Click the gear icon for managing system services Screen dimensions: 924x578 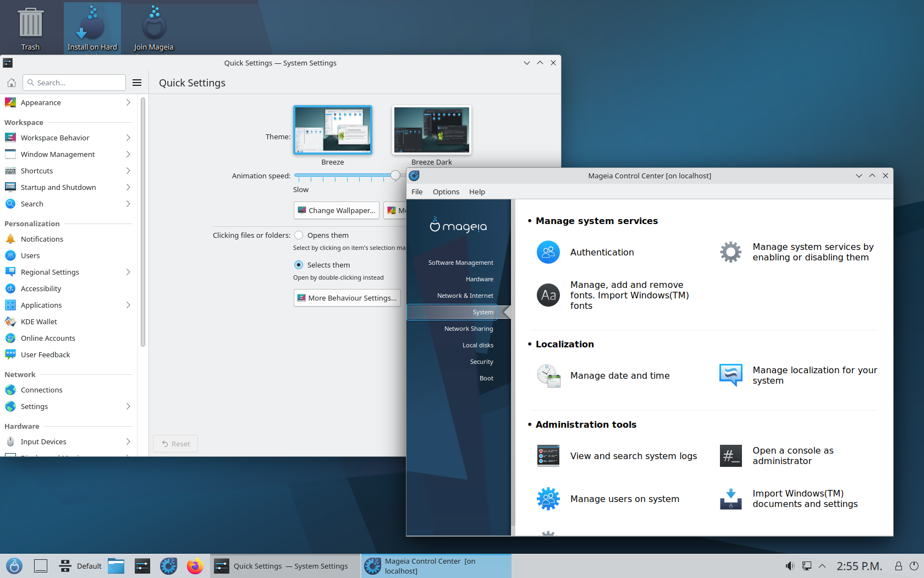730,252
